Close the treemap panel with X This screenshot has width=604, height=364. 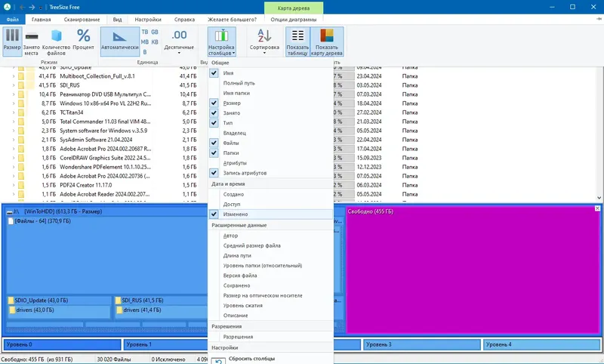pyautogui.click(x=597, y=208)
